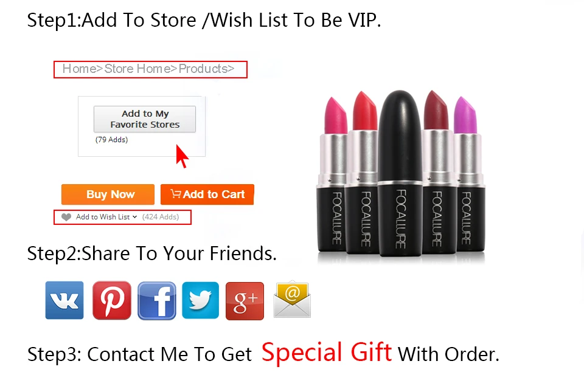The width and height of the screenshot is (584, 392).
Task: Click the gray heart wish list icon
Action: tap(66, 217)
